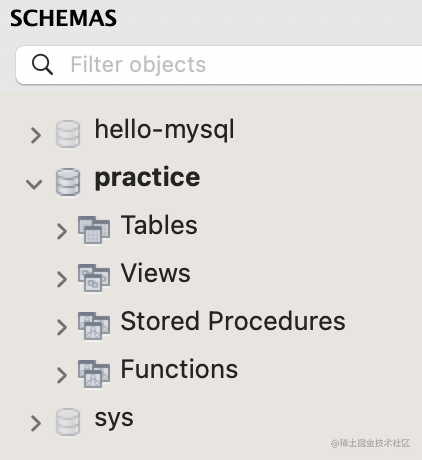Click the Views folder icon
Screen dimensions: 422x460
coord(94,278)
